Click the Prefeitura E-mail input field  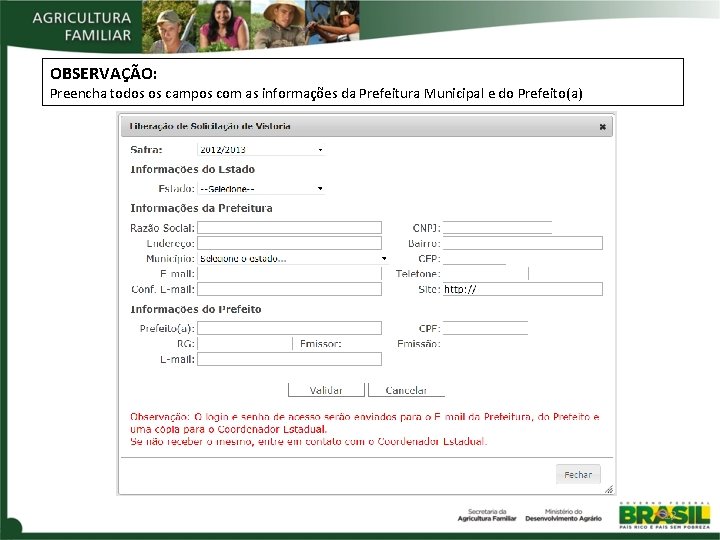[289, 274]
